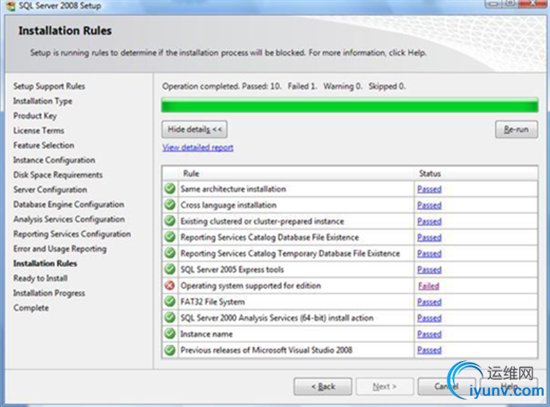Open Passed link for Catalog Temporary Database File
The image size is (550, 407).
pyautogui.click(x=429, y=254)
